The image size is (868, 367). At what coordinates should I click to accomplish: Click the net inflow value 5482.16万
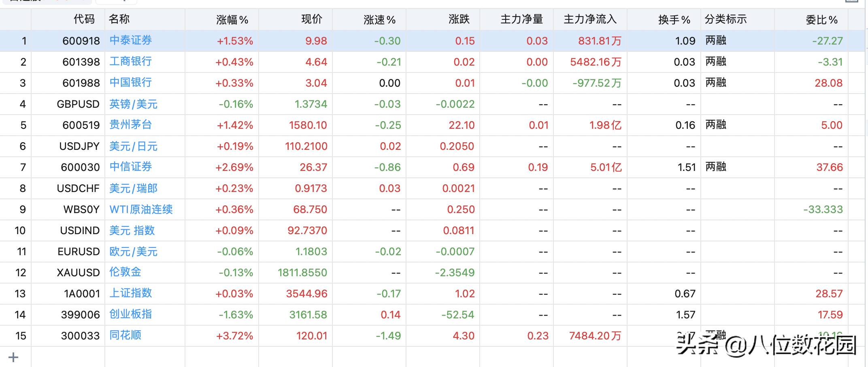(x=596, y=62)
